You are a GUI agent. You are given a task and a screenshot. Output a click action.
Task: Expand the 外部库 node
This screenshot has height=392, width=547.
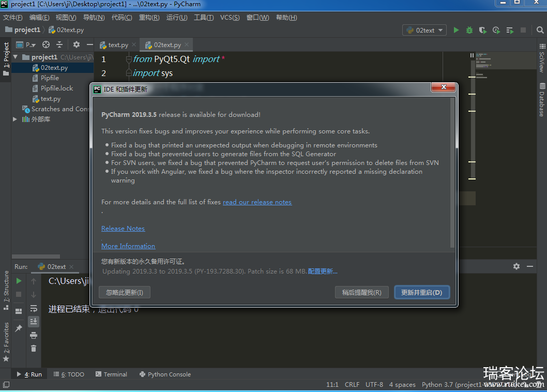click(x=15, y=119)
